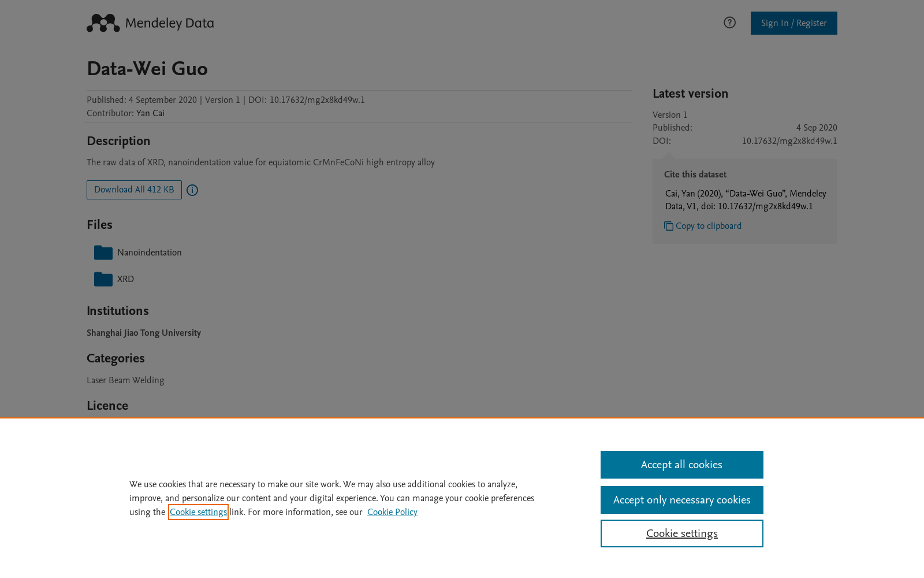The width and height of the screenshot is (924, 578).
Task: Open the Nanoindentation folder icon
Action: click(x=103, y=253)
